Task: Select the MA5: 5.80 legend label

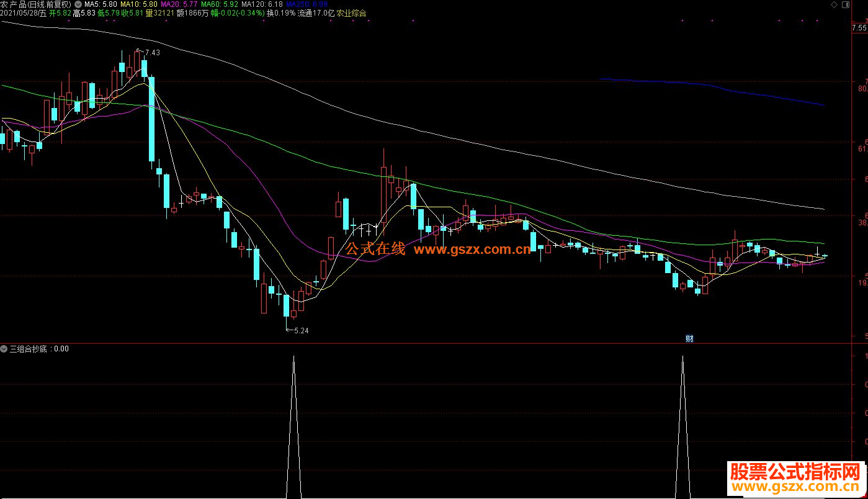Action: [x=101, y=4]
